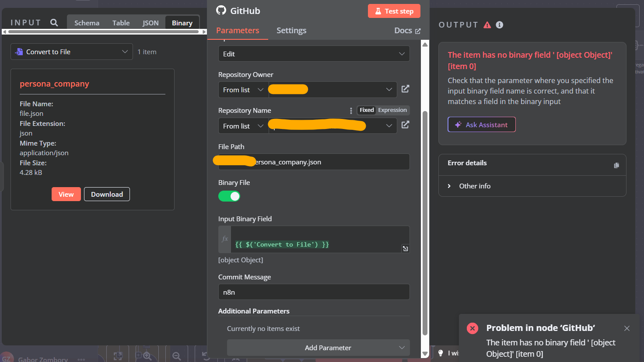Image resolution: width=644 pixels, height=362 pixels.
Task: Click the Convert to File node icon
Action: pos(19,52)
